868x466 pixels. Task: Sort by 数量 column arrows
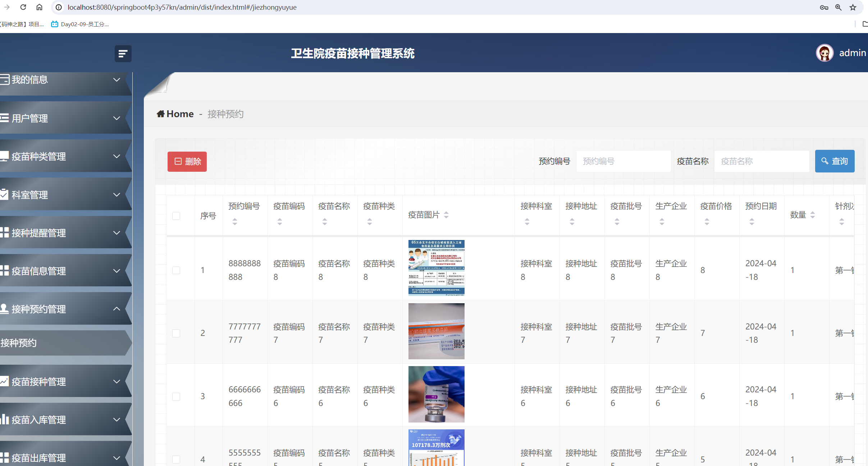(813, 215)
